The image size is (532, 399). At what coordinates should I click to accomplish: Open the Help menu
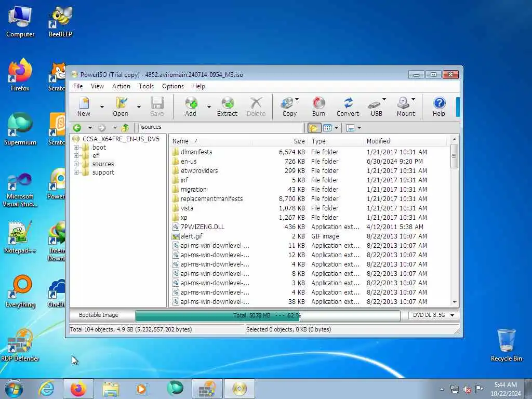click(x=198, y=86)
